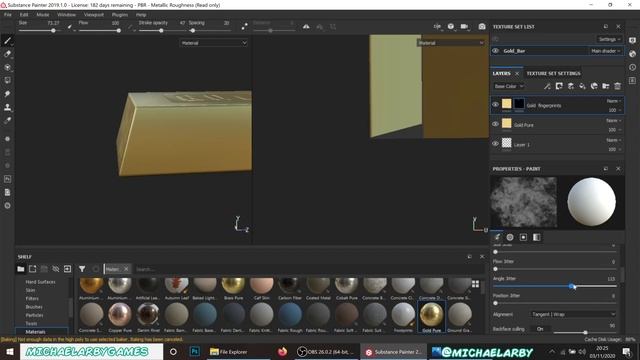The image size is (640, 360).
Task: Adjust the Angle Jitter slider
Action: 555,287
